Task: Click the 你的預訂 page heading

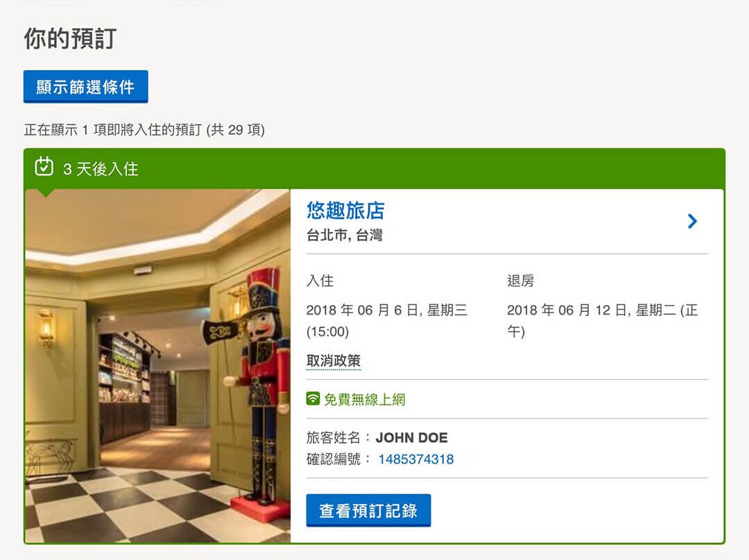Action: [70, 38]
